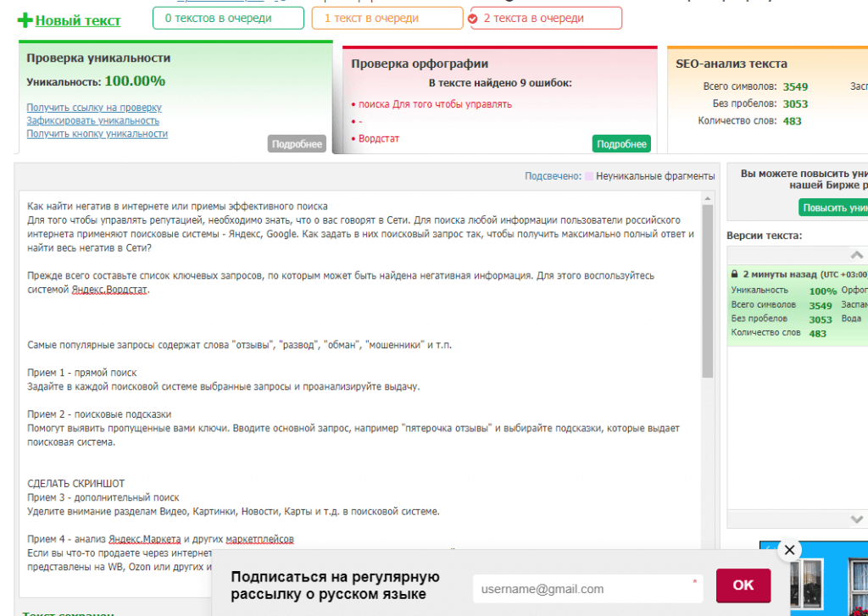Expand versions list with the down chevron

point(856,519)
